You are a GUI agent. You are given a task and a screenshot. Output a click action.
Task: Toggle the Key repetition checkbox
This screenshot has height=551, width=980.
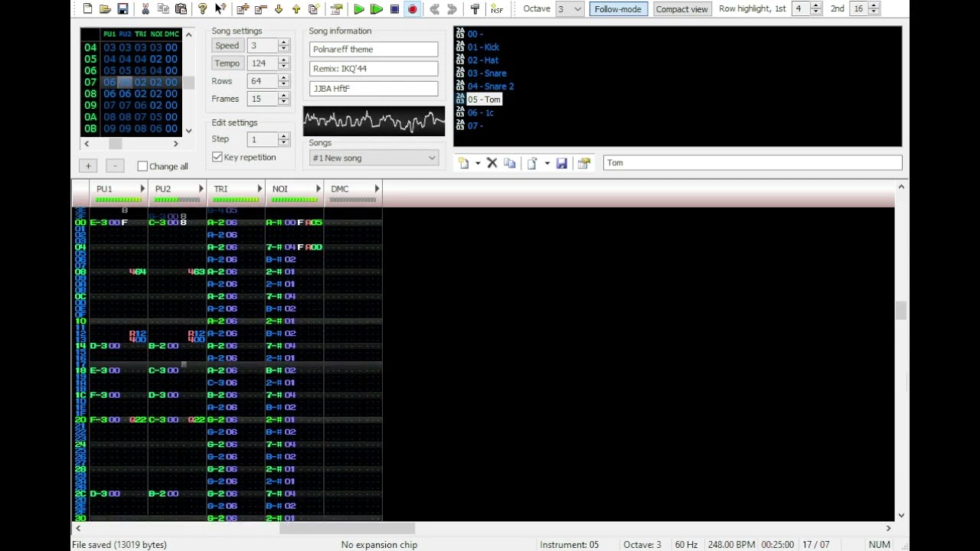(x=217, y=157)
